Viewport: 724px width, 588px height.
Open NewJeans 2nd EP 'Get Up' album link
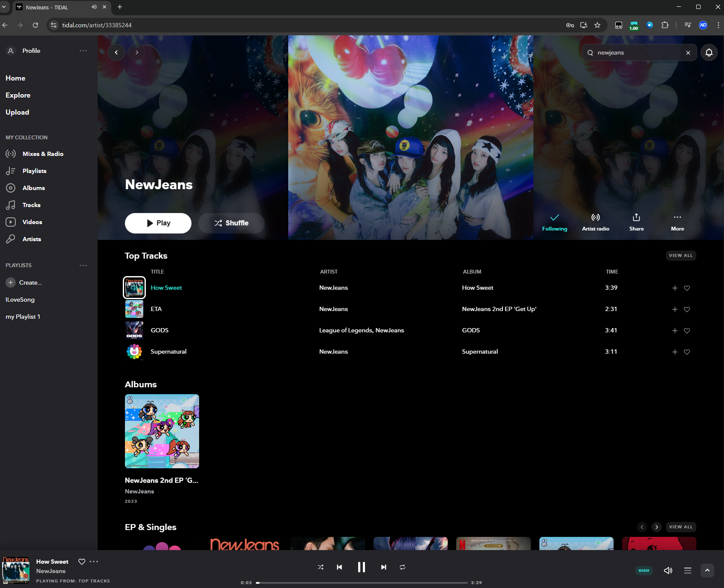pos(499,309)
